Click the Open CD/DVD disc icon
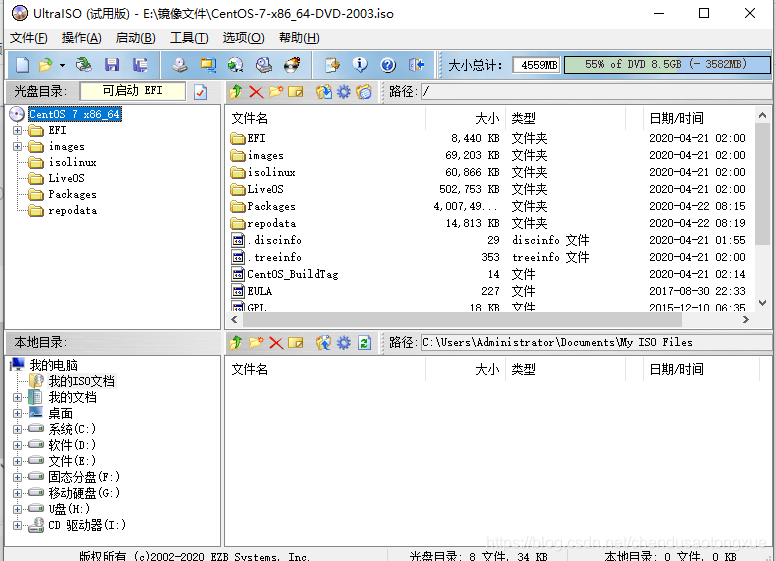 click(84, 65)
